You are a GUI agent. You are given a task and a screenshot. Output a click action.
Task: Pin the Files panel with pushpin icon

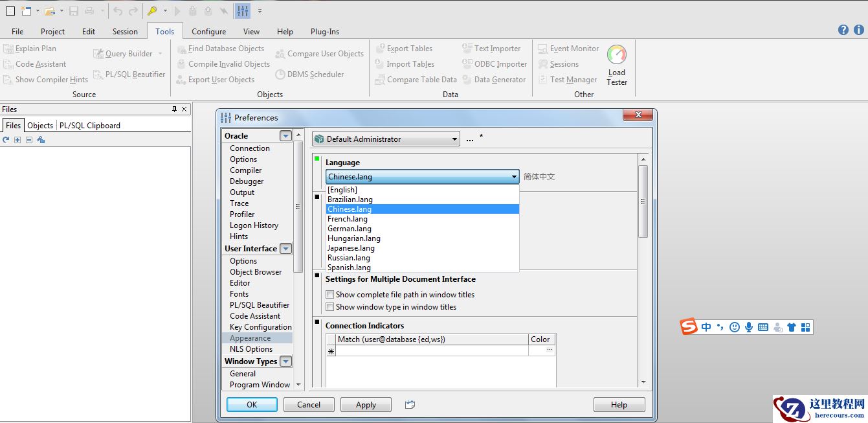pos(174,109)
